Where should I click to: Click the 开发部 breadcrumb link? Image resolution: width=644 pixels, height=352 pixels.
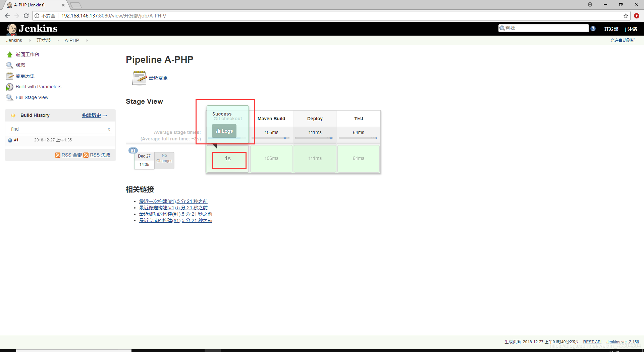[43, 40]
